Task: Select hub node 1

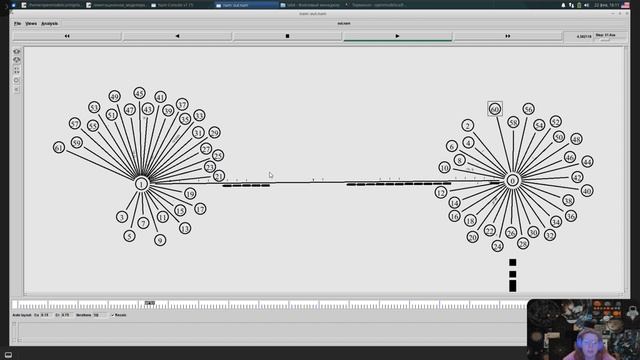Action: tap(142, 184)
